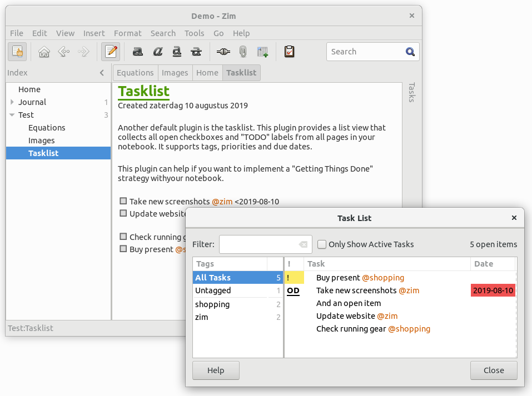Open Task List via the clipboard icon
The width and height of the screenshot is (532, 396).
(289, 51)
